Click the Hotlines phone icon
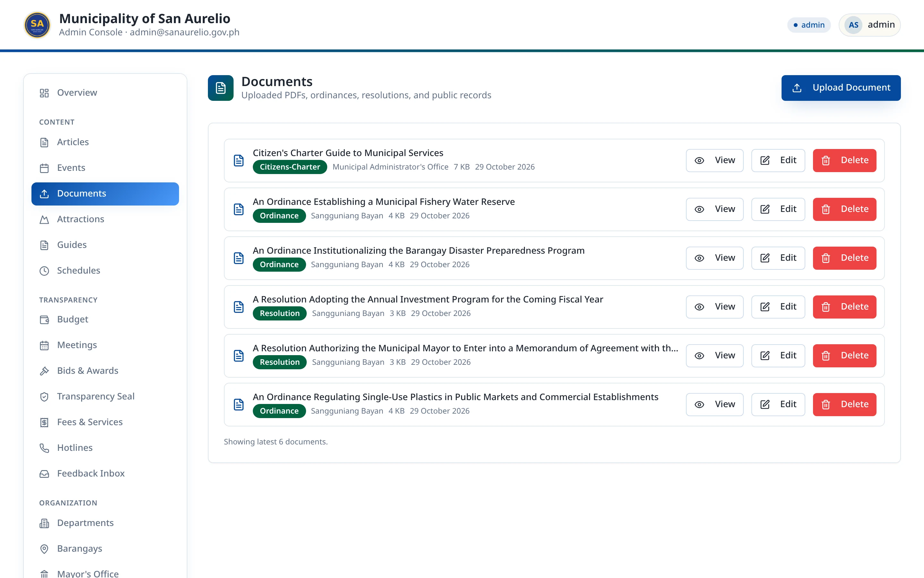Image resolution: width=924 pixels, height=578 pixels. coord(44,448)
